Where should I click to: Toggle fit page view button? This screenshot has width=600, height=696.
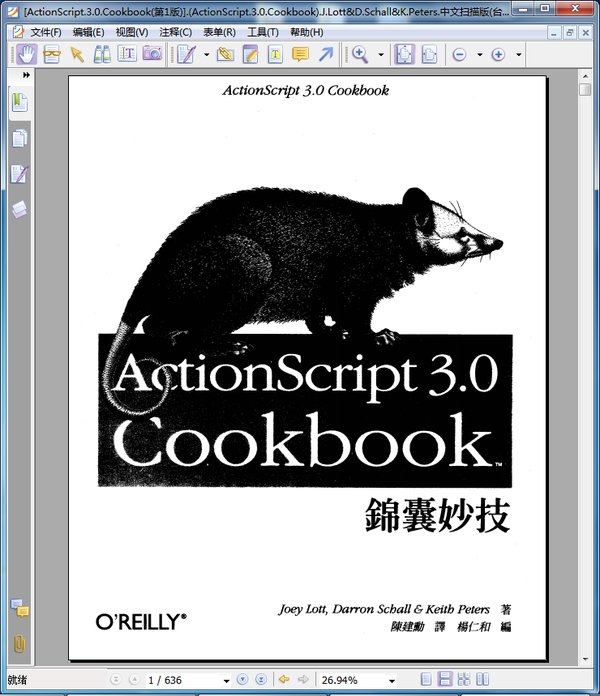(x=404, y=55)
